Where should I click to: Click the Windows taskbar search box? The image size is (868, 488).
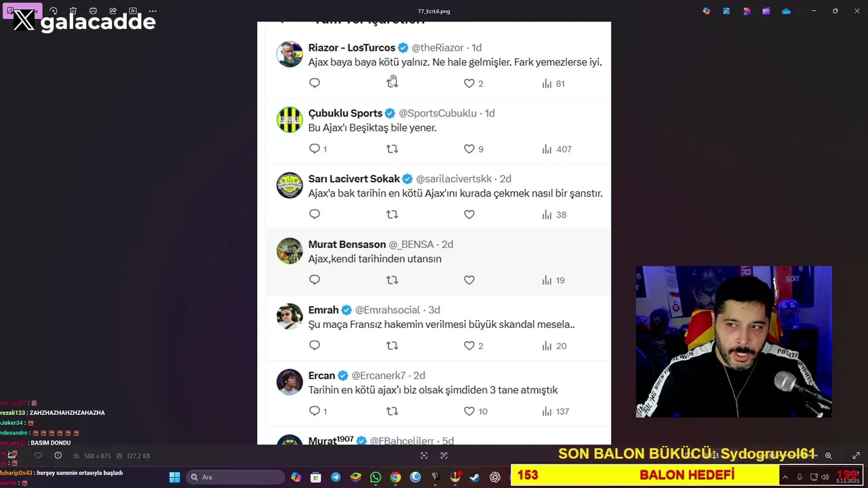(235, 477)
